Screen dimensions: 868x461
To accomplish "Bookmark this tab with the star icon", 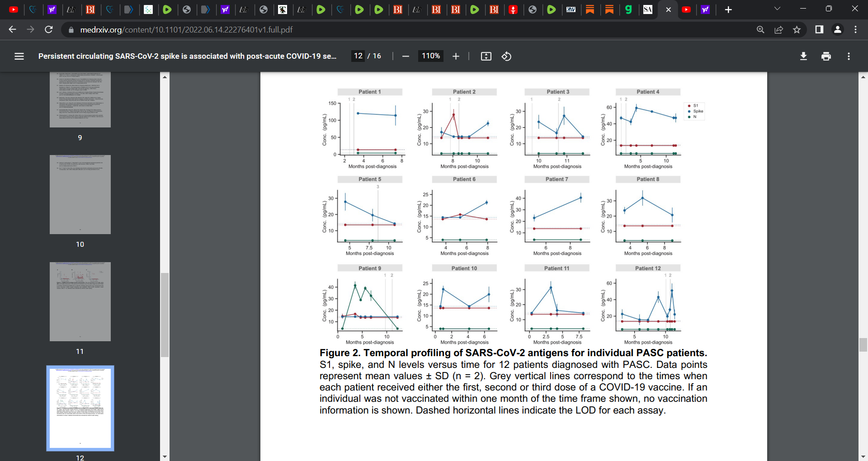I will [797, 29].
